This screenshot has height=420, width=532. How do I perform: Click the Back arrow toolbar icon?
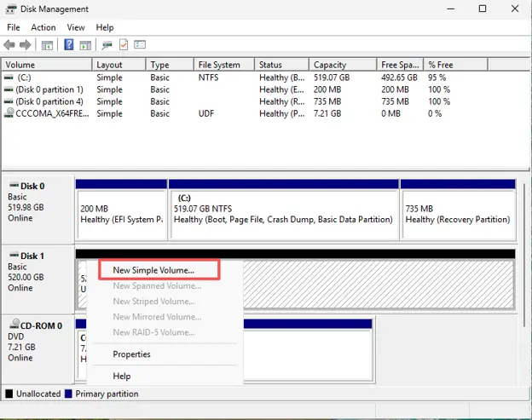pos(9,45)
